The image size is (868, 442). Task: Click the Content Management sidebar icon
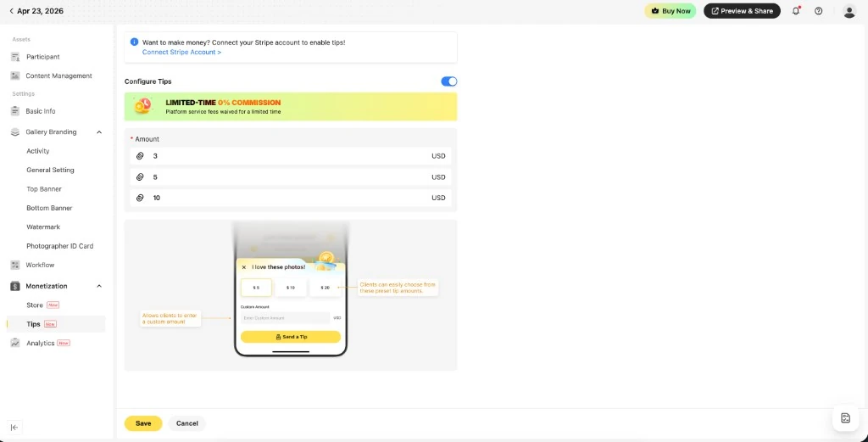pyautogui.click(x=15, y=76)
